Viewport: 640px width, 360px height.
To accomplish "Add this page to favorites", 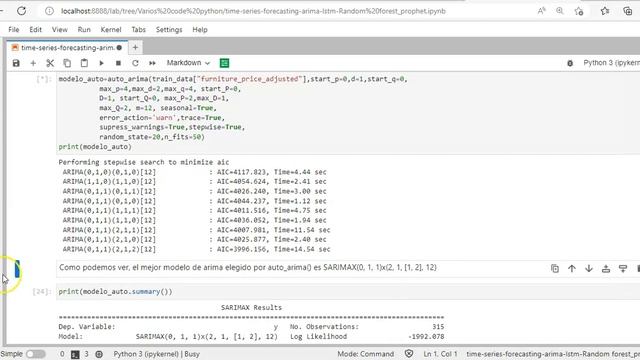I will pyautogui.click(x=579, y=11).
